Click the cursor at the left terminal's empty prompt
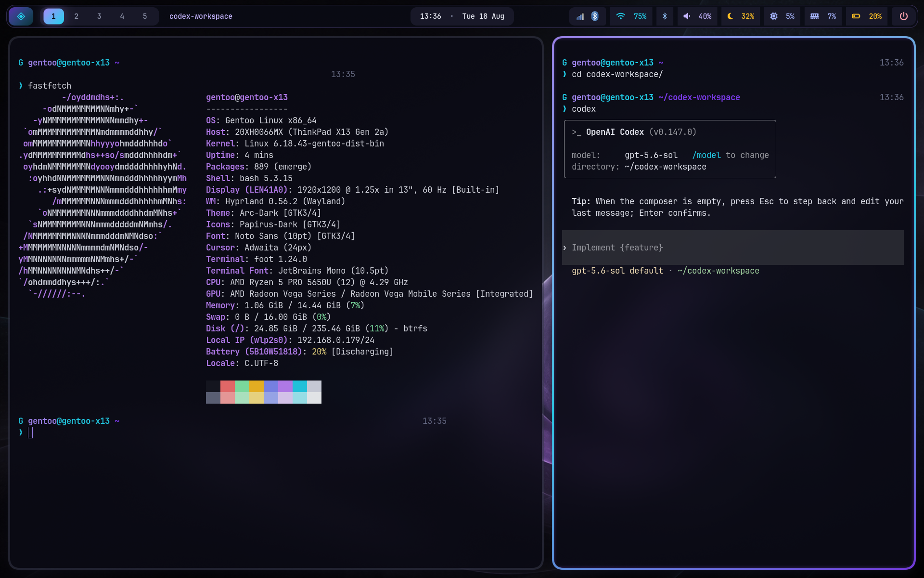Screen dimensions: 924x578 [30, 433]
